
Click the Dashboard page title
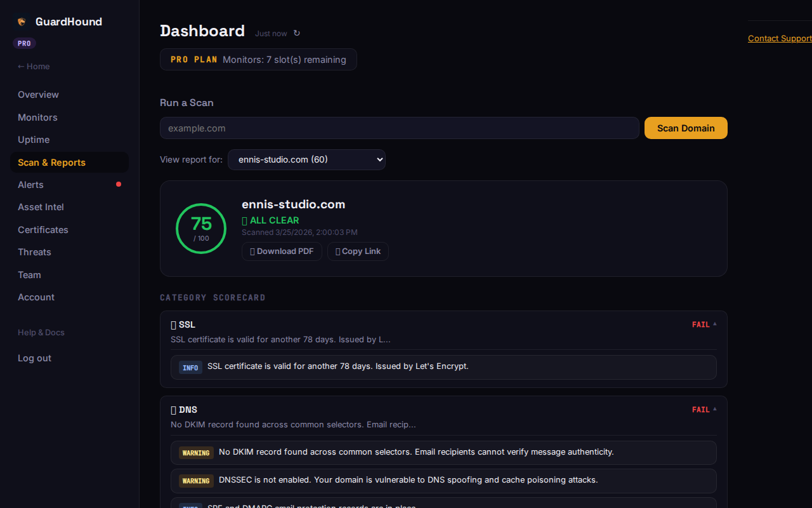202,31
